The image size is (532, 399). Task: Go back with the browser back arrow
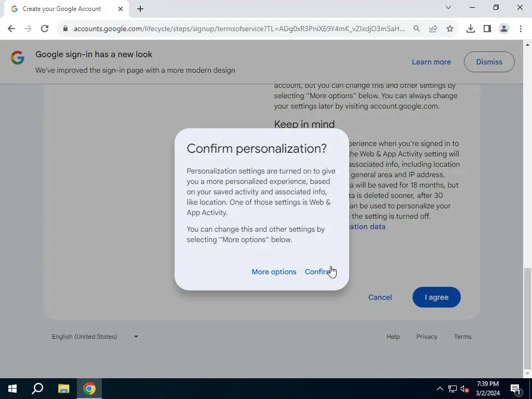click(11, 29)
